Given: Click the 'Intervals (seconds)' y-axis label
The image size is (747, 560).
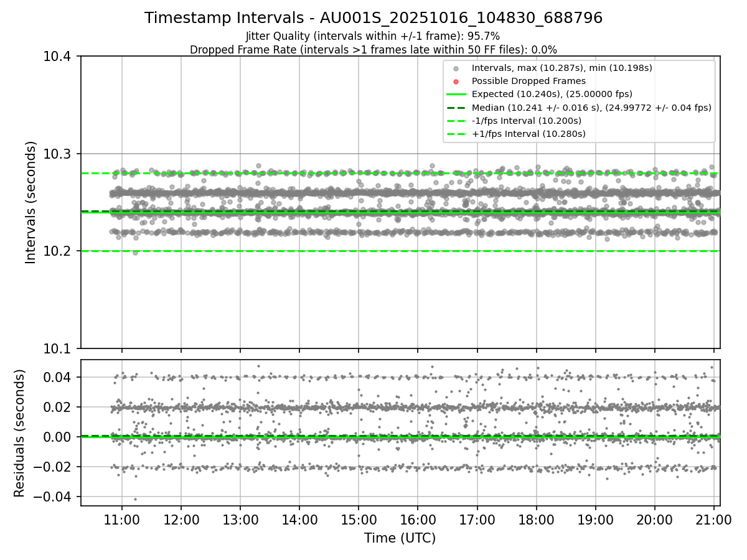Looking at the screenshot, I should (x=31, y=202).
